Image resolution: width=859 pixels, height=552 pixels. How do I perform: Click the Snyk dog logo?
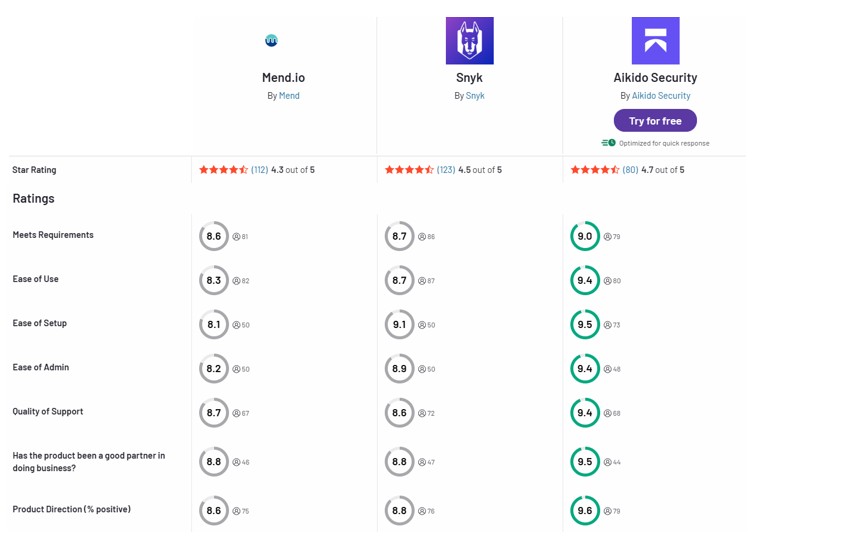point(469,41)
